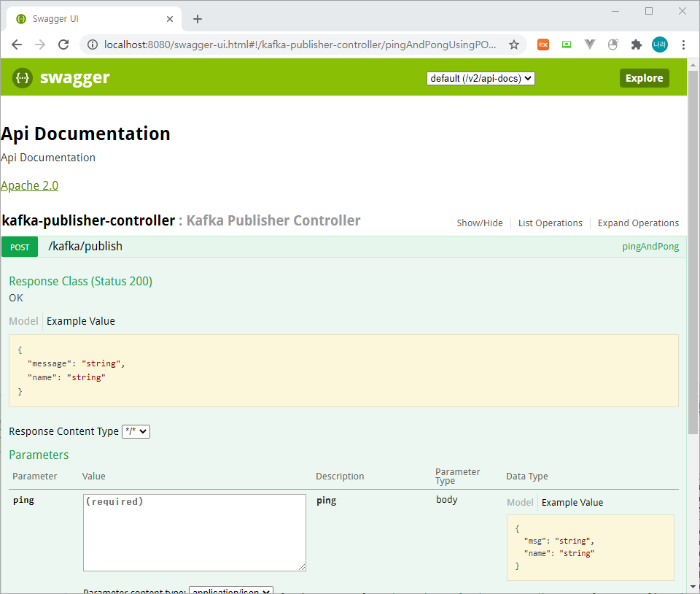
Task: Click the "Parameters" heading text
Action: click(x=39, y=455)
